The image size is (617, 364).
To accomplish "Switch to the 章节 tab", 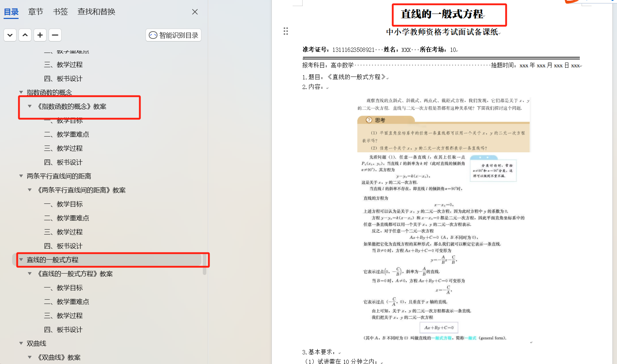I will (35, 12).
